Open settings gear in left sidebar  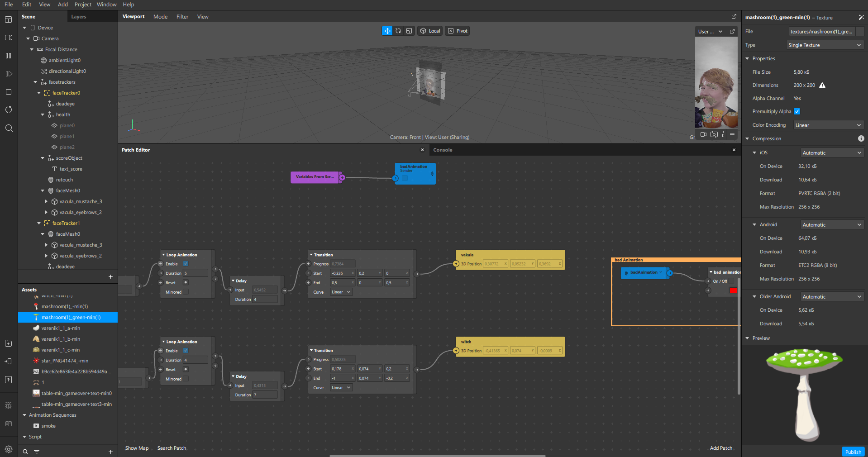[9, 449]
